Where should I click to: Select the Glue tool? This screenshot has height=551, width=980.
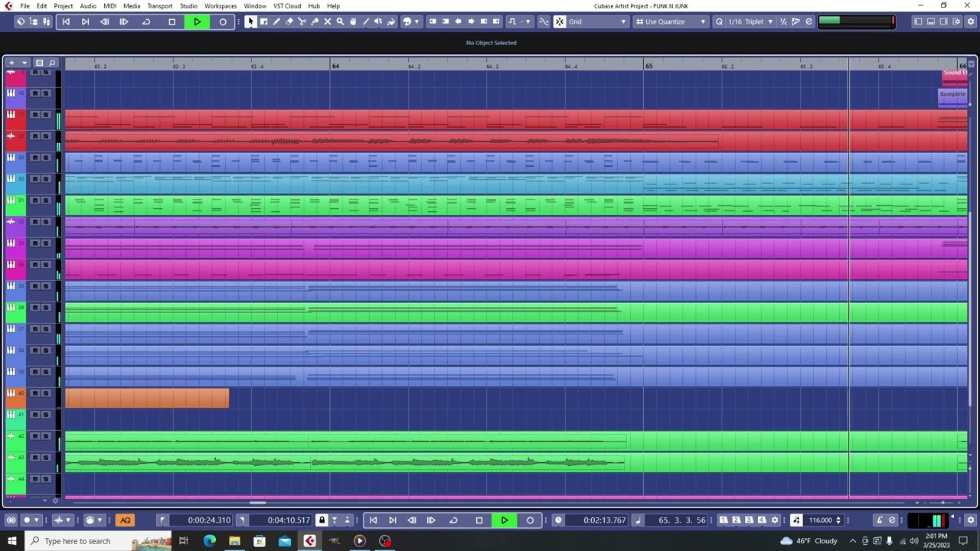point(315,21)
